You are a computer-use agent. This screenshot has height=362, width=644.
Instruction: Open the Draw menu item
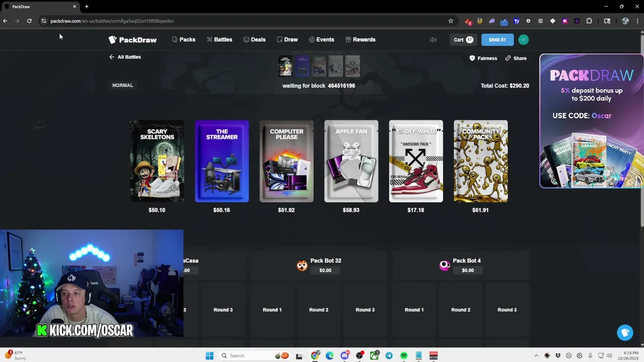[287, 40]
